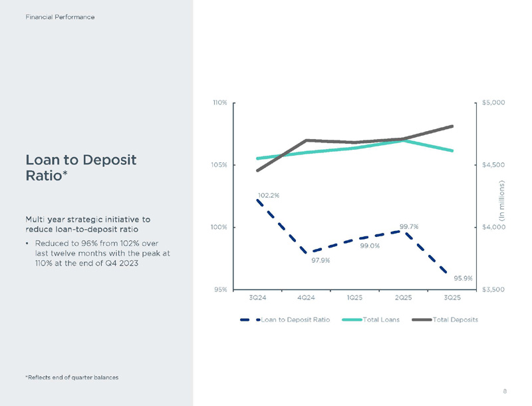Click the 99.7% data label

coord(408,226)
